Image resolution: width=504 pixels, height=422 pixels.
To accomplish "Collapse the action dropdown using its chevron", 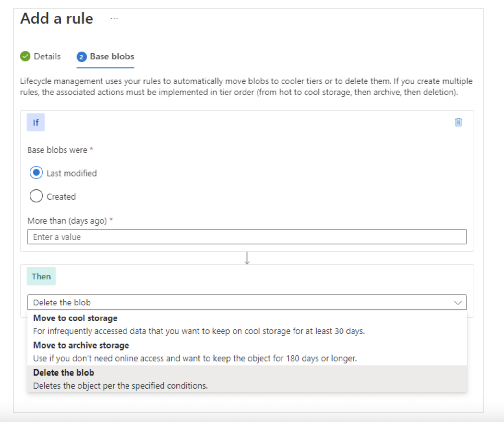I will pyautogui.click(x=458, y=303).
